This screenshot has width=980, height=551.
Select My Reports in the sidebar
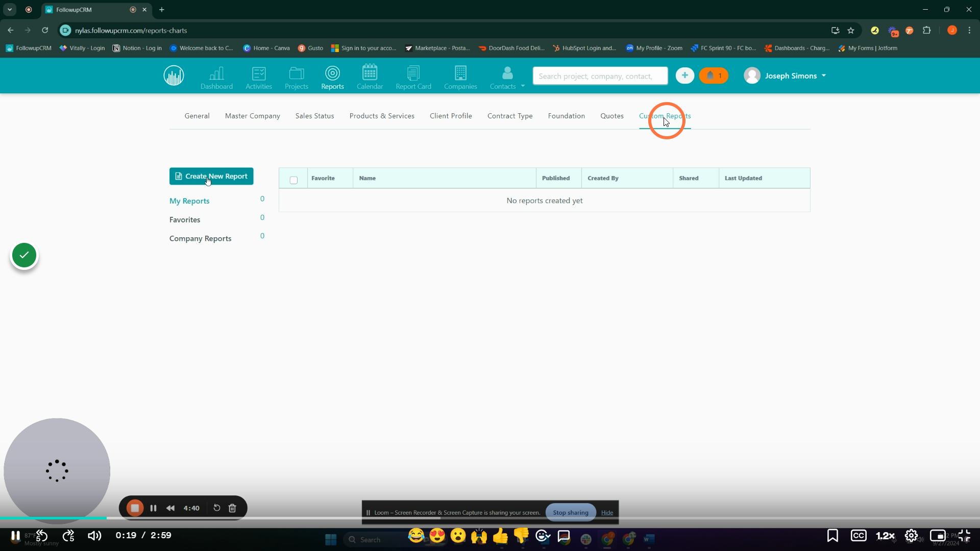click(189, 201)
